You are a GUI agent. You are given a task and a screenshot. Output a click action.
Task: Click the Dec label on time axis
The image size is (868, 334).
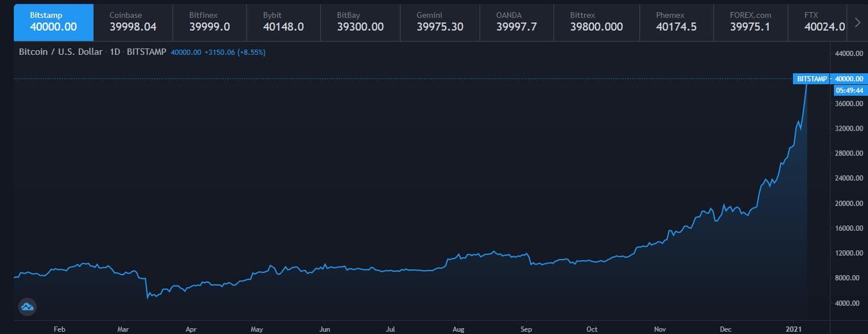(726, 328)
